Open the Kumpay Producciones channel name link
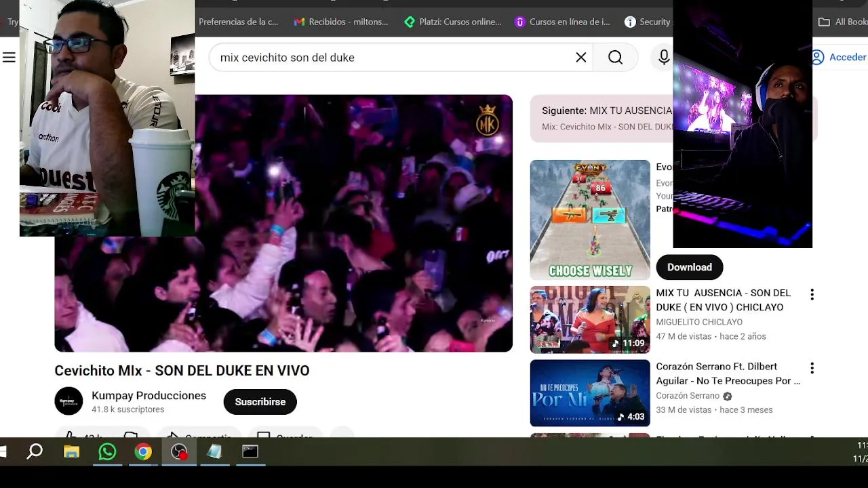 (149, 395)
